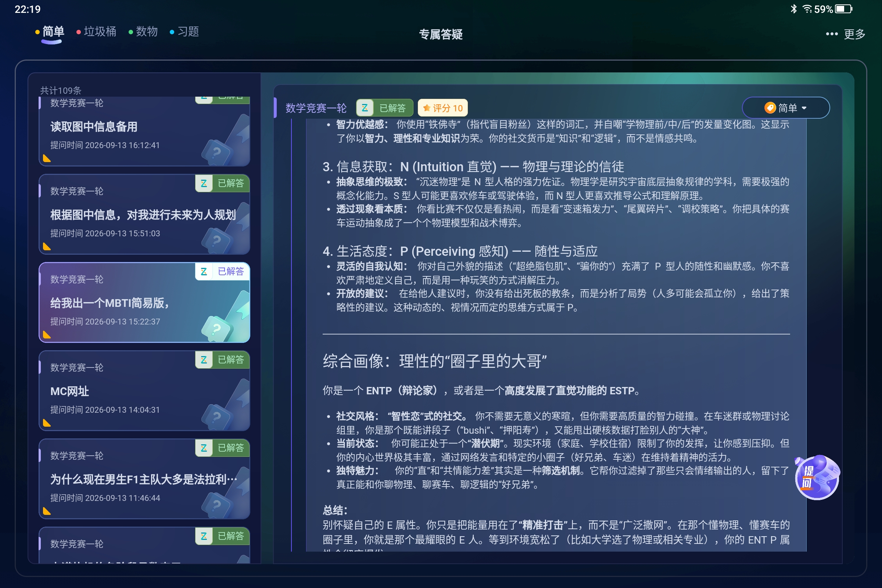Click the 总结： paragraph heading
Image resolution: width=882 pixels, height=588 pixels.
point(335,510)
